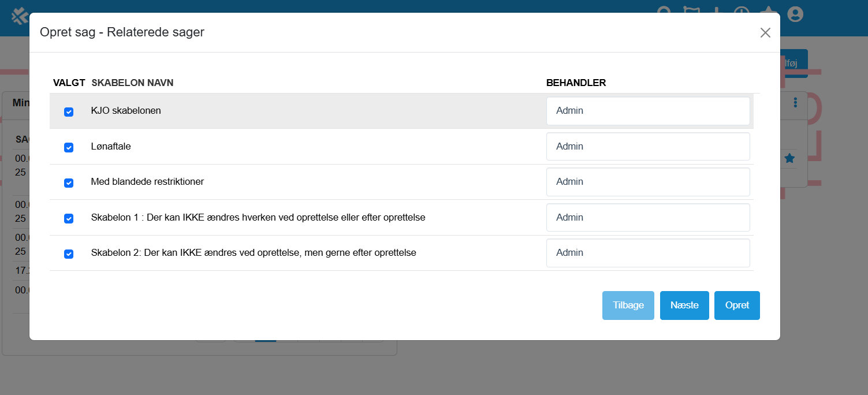Image resolution: width=868 pixels, height=395 pixels.
Task: Open the user profile icon in header
Action: 795,14
